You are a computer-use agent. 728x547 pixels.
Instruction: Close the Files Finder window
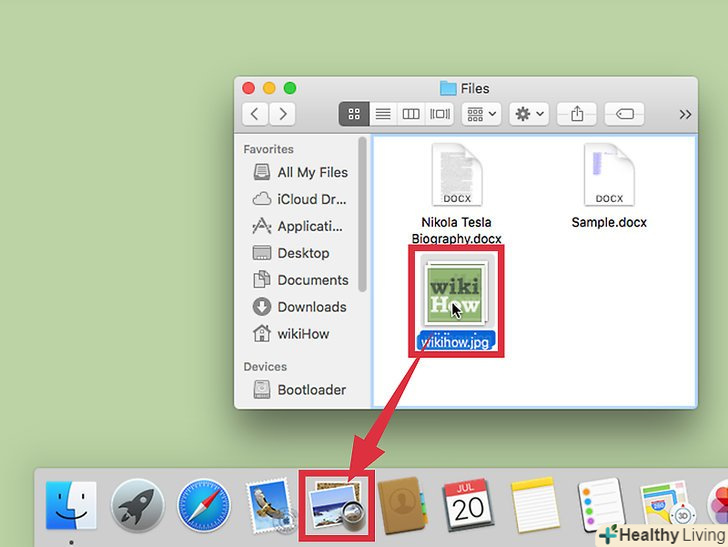tap(248, 88)
